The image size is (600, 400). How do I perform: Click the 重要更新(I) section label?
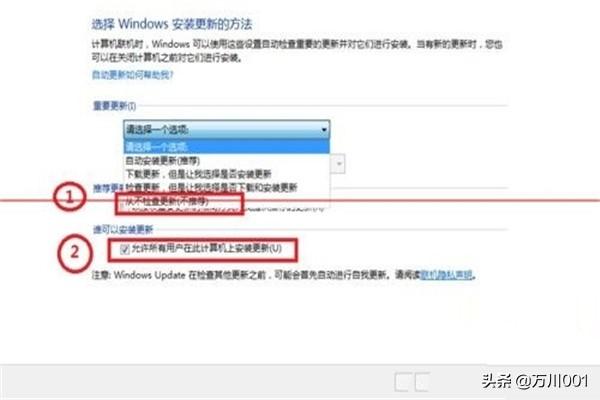114,106
